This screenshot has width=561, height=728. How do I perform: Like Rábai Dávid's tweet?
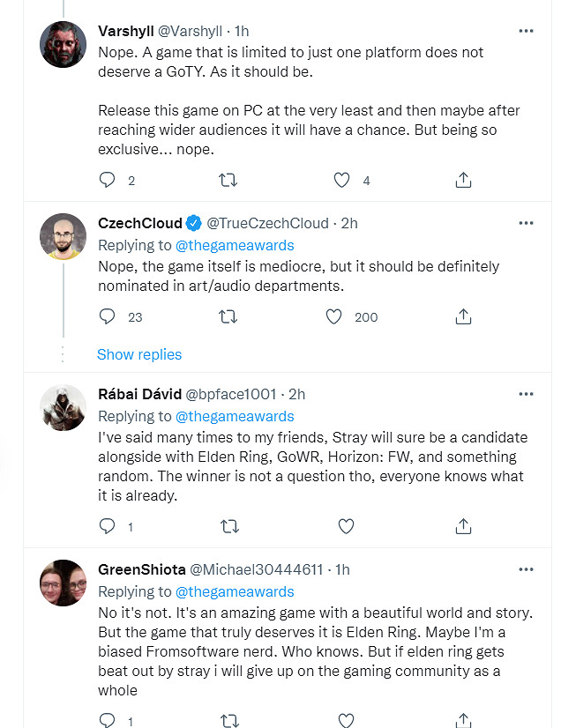[346, 526]
